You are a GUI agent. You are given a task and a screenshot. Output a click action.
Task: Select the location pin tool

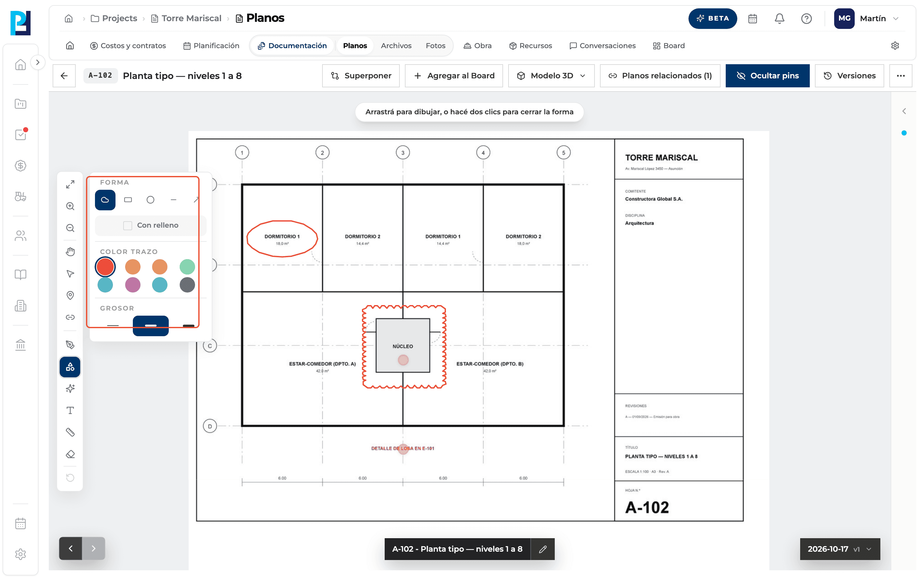pyautogui.click(x=70, y=295)
